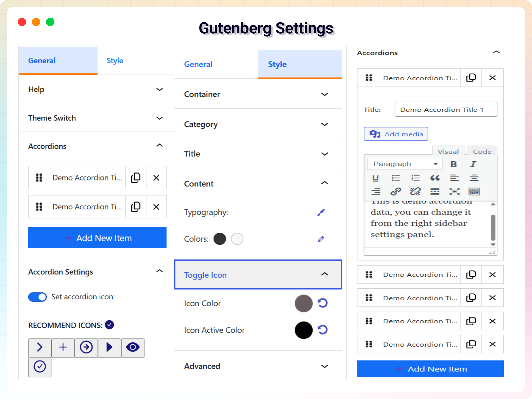This screenshot has height=399, width=532.
Task: Collapse the Accordions panel above the Title field
Action: coord(496,52)
